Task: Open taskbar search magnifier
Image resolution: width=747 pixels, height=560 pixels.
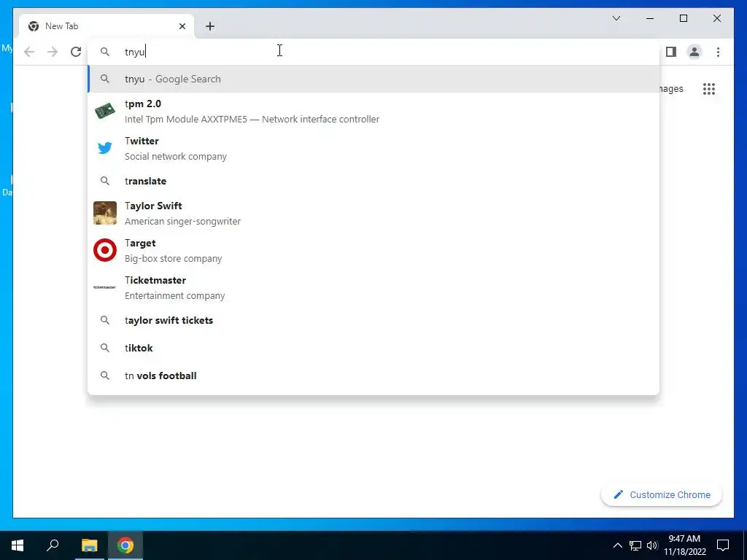Action: click(x=53, y=545)
